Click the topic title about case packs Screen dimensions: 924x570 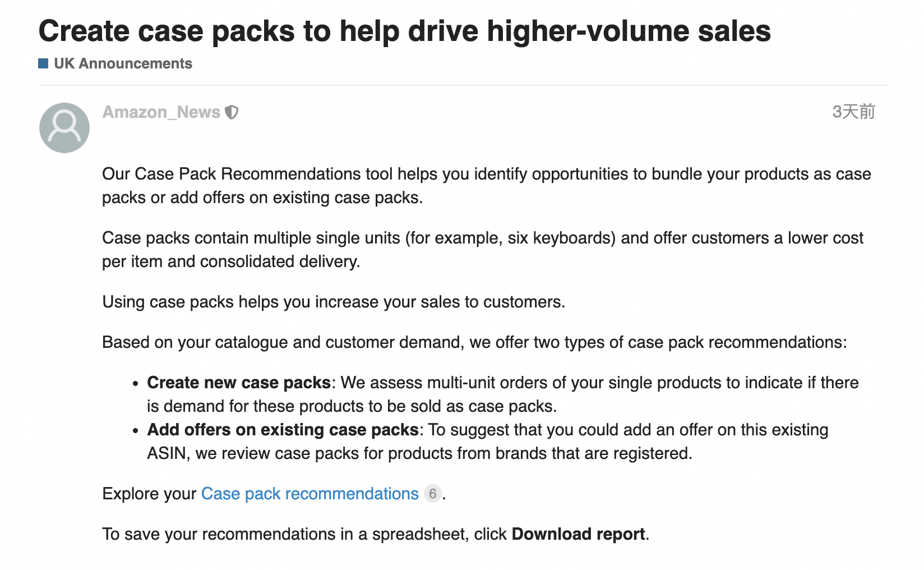pyautogui.click(x=405, y=31)
